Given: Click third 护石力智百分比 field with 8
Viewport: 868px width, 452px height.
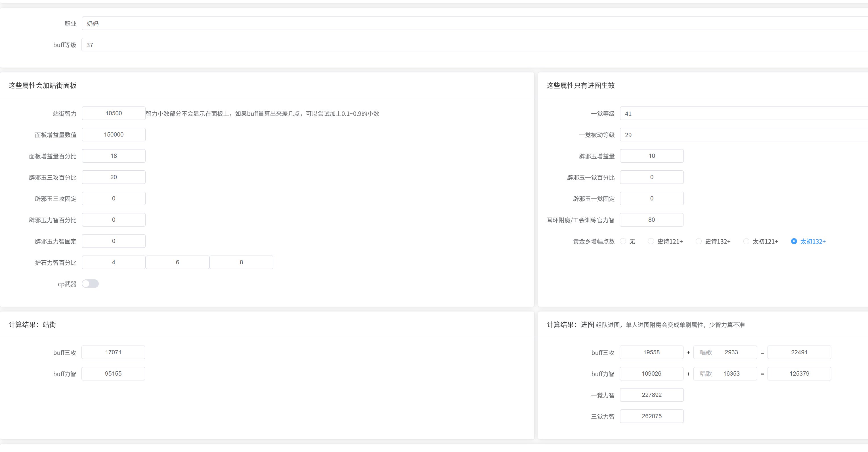Looking at the screenshot, I should [241, 262].
